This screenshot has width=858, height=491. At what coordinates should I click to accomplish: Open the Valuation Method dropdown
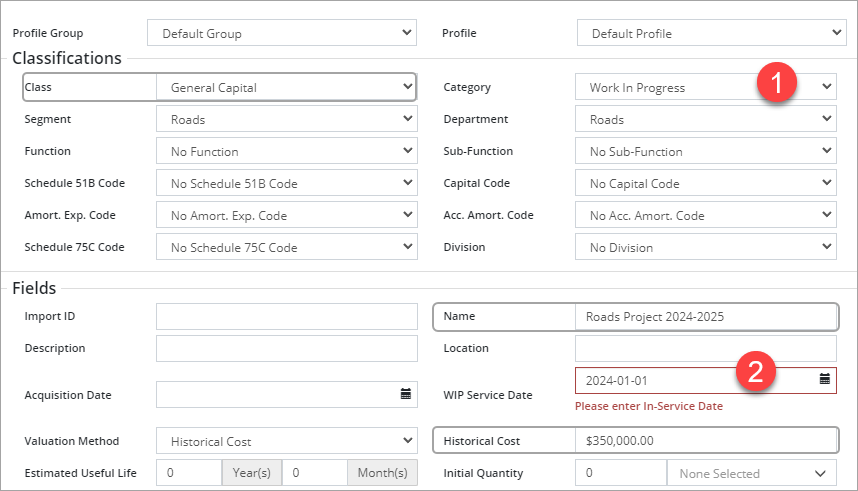286,441
